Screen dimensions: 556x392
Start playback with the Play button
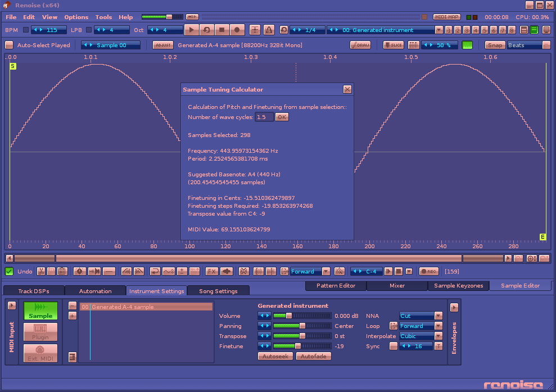192,30
